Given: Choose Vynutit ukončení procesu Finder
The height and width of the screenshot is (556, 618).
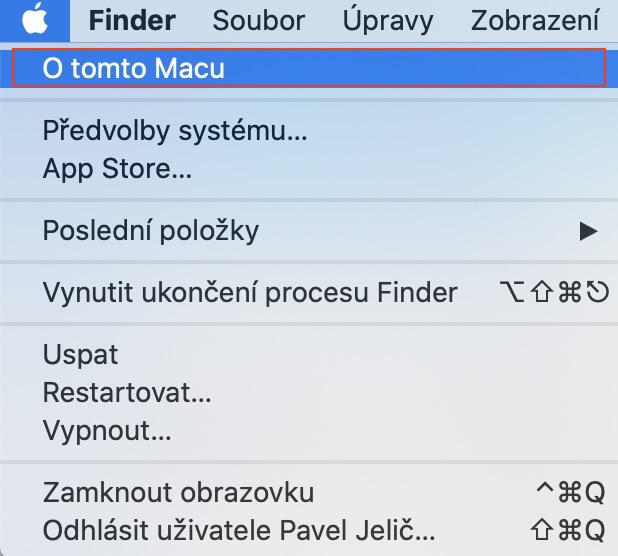Looking at the screenshot, I should pyautogui.click(x=250, y=292).
